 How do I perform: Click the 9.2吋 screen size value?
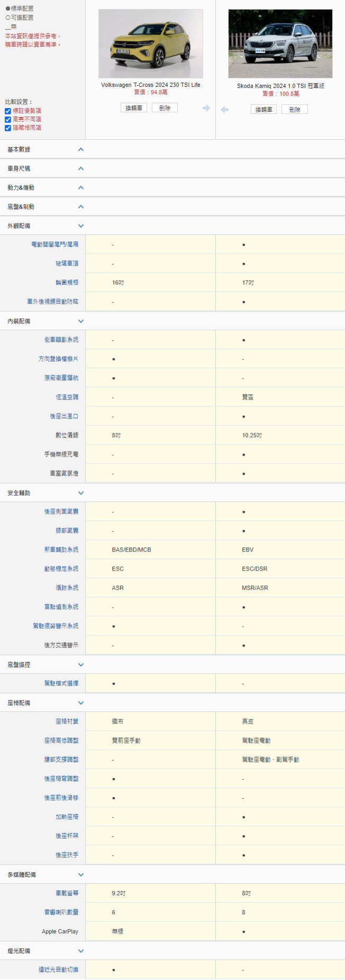pos(119,893)
